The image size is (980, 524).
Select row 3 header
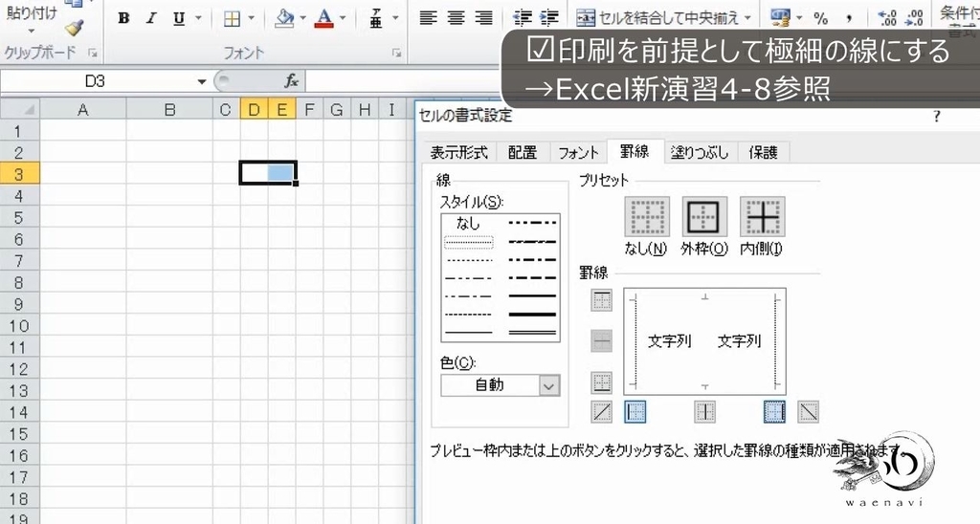19,174
